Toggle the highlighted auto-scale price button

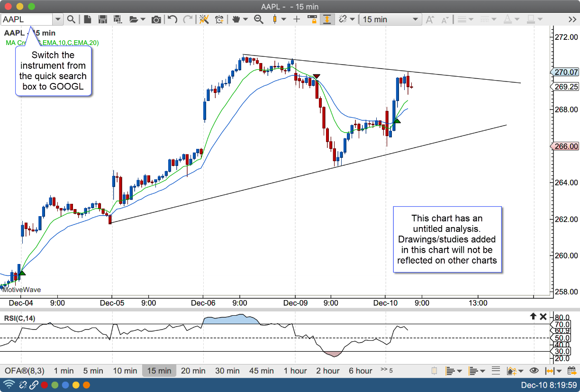(x=327, y=19)
